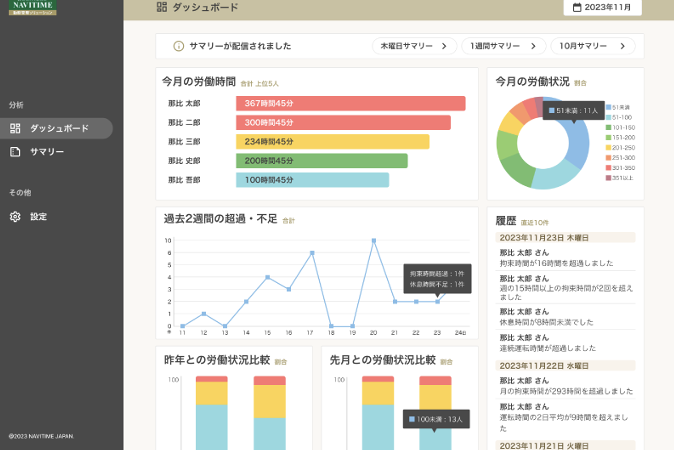Click history entry 拘束時間が16時間を超過しました

pos(555,263)
